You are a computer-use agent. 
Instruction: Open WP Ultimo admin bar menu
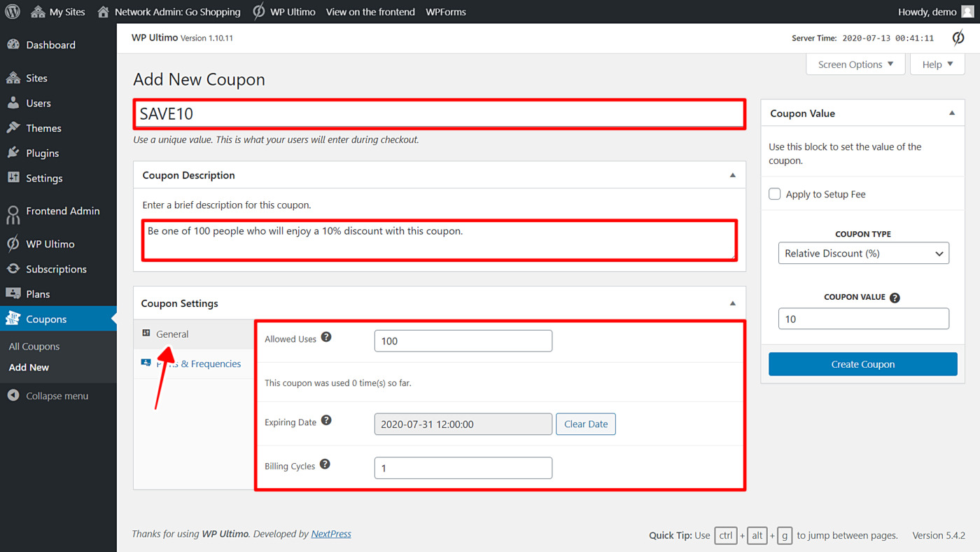283,12
